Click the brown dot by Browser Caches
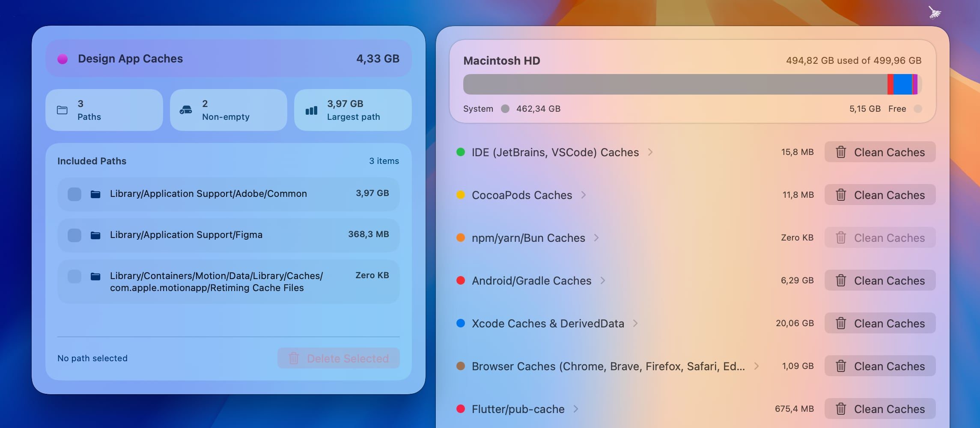Viewport: 980px width, 428px height. point(461,366)
